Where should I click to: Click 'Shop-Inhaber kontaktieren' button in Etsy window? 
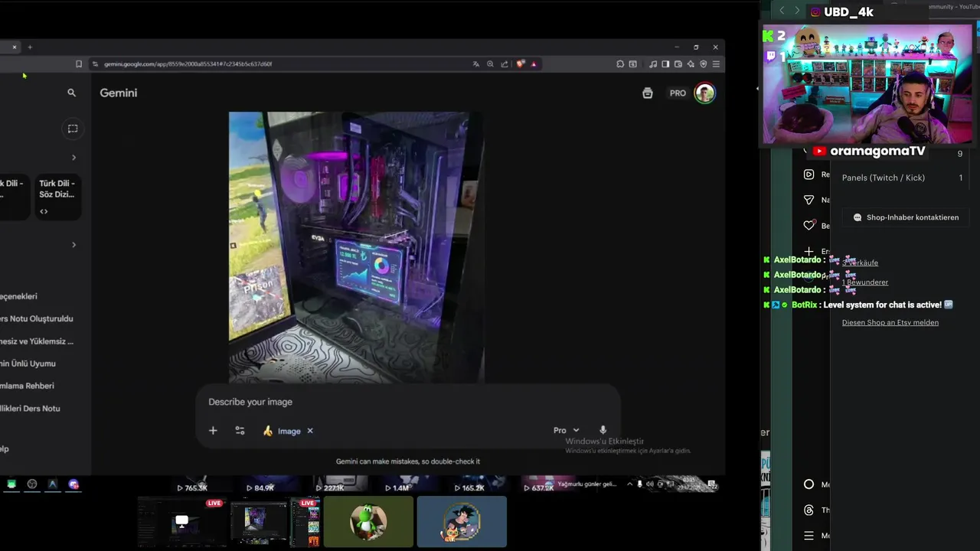[x=906, y=217]
